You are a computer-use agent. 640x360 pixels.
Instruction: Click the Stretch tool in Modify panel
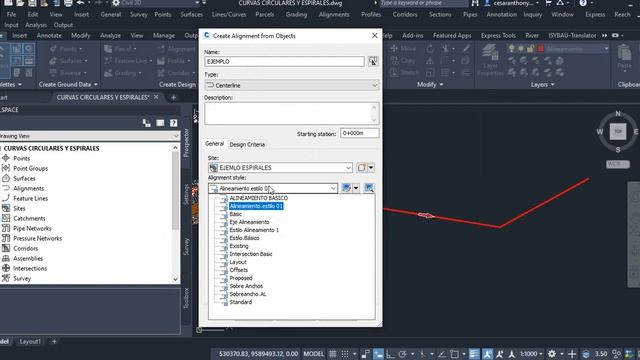click(x=404, y=73)
